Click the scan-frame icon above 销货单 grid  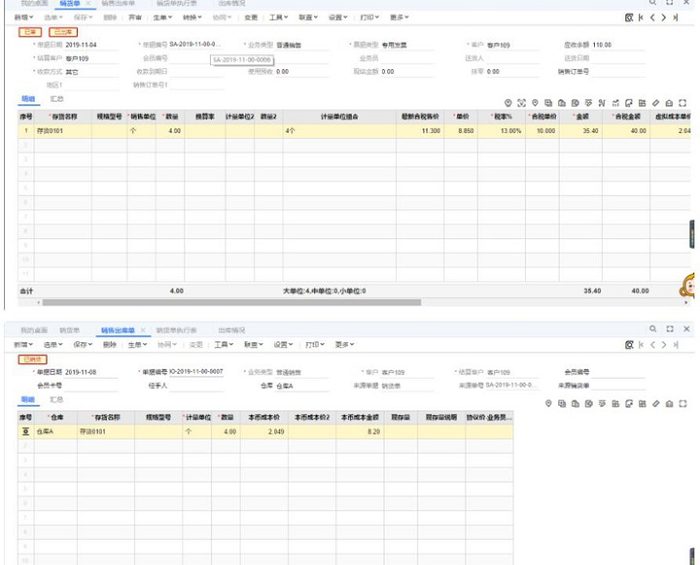[x=521, y=103]
